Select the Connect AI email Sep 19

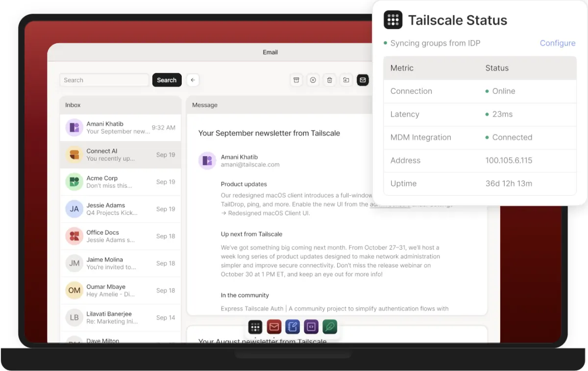point(121,155)
